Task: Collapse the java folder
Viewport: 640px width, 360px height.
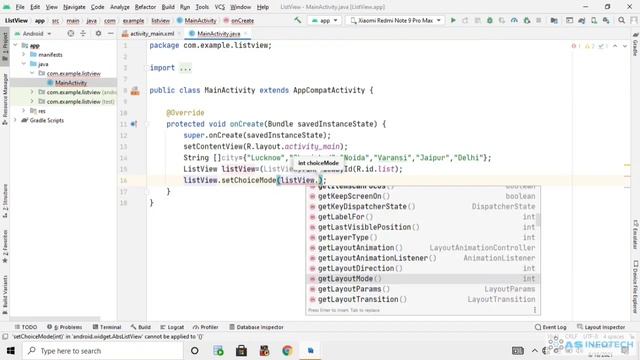Action: pyautogui.click(x=24, y=64)
